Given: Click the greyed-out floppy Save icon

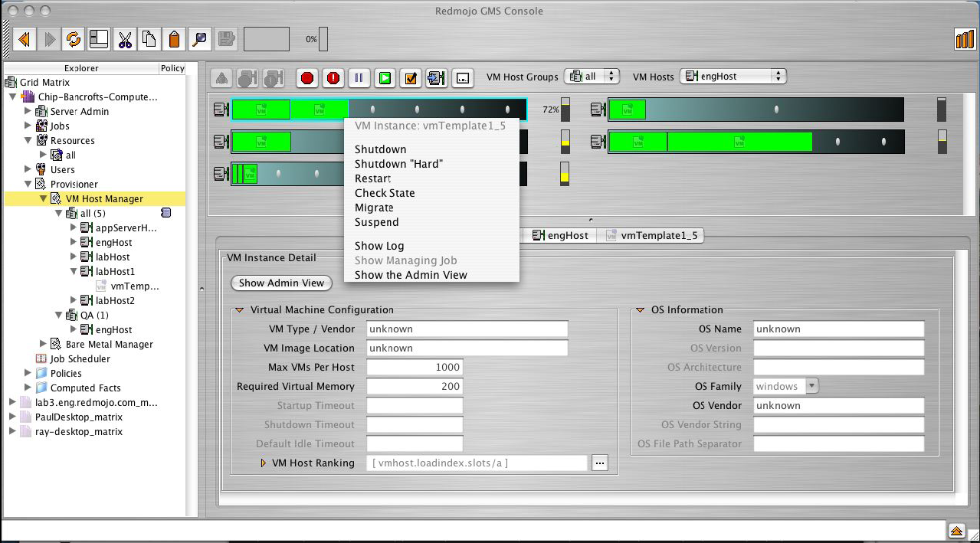Looking at the screenshot, I should [225, 39].
